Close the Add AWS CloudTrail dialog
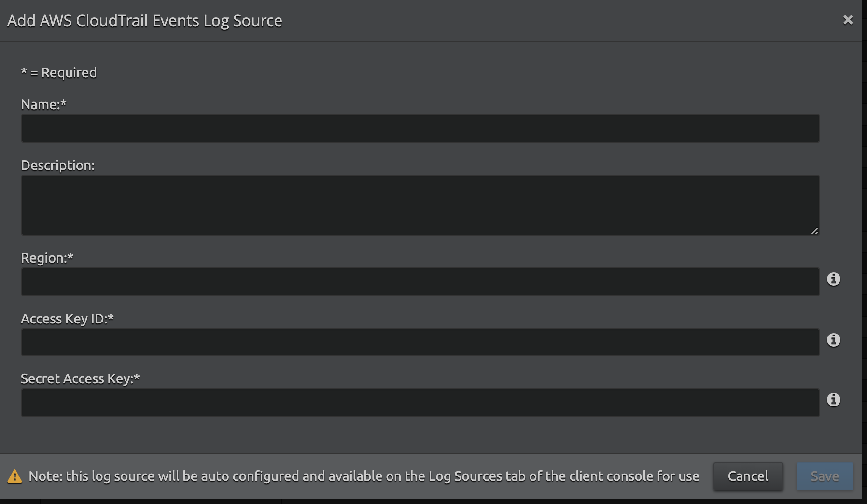This screenshot has height=504, width=867. 848,20
